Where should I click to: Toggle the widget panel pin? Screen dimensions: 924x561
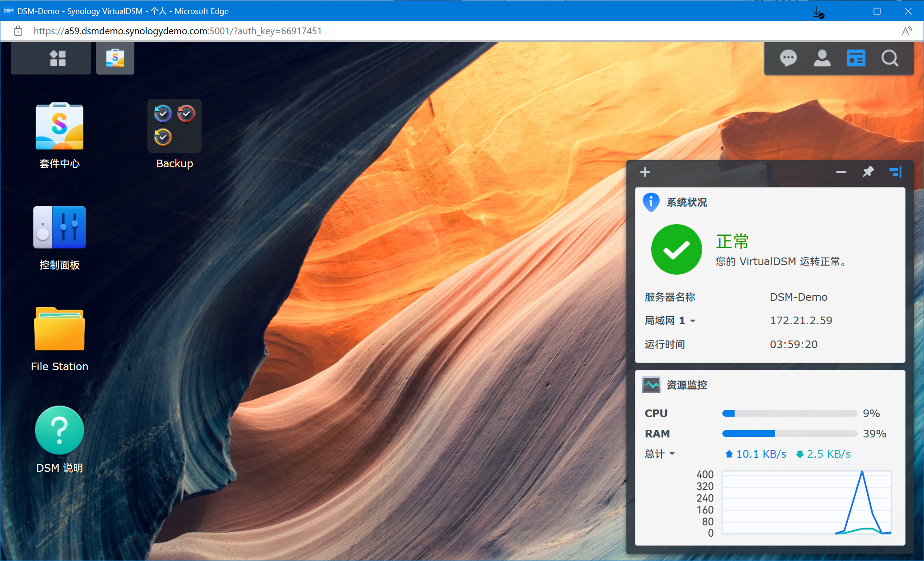click(x=868, y=172)
